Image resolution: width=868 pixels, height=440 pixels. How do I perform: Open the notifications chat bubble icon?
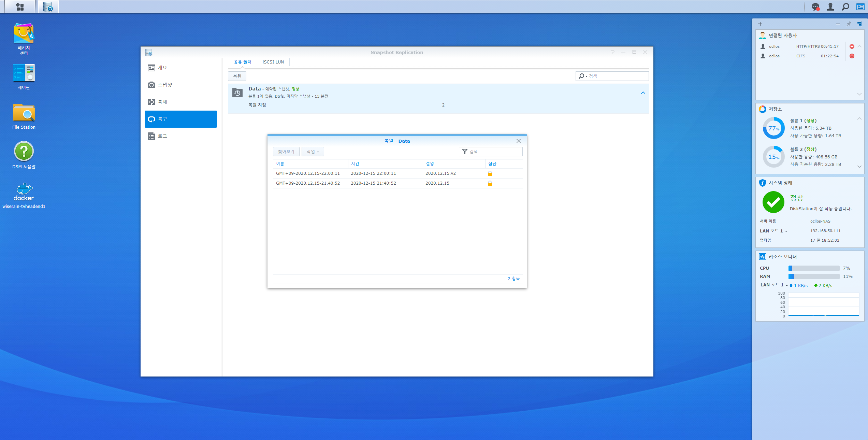815,7
